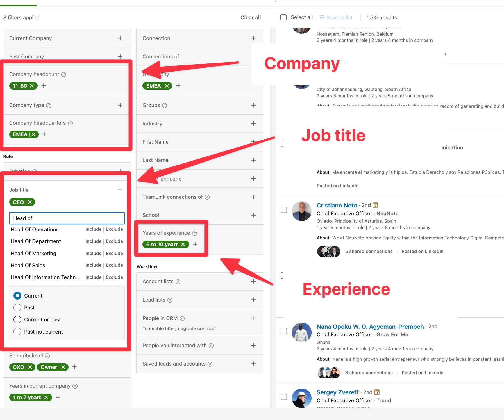The width and height of the screenshot is (504, 420).
Task: Click Clear all filters
Action: point(250,18)
